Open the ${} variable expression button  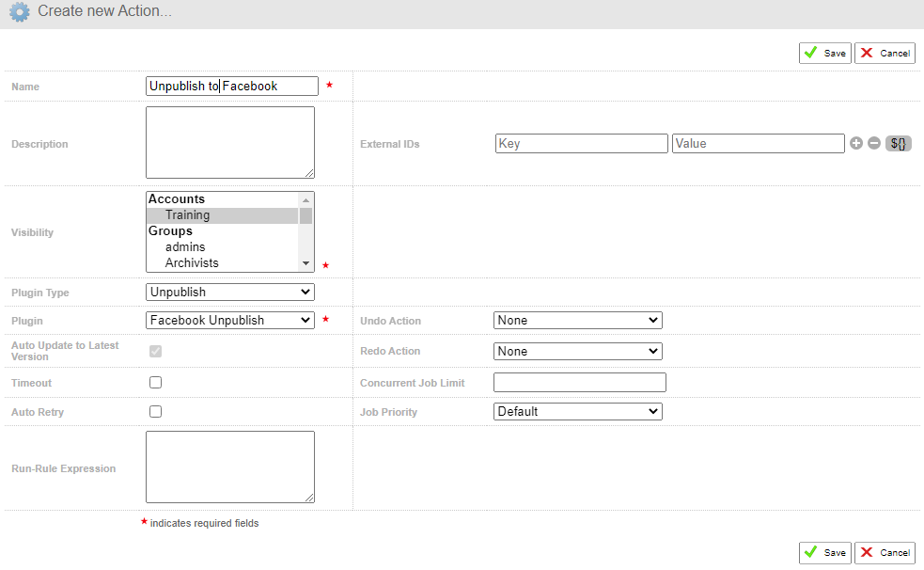(x=898, y=143)
